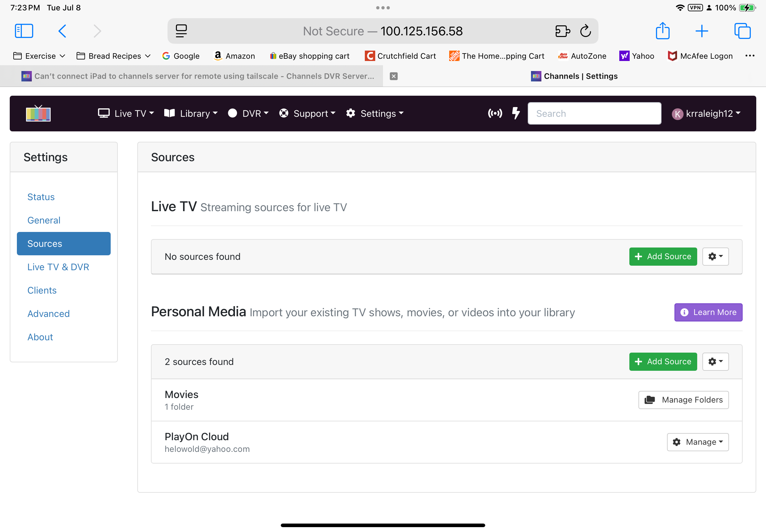Close the Channels DVR forum tab

(x=393, y=76)
